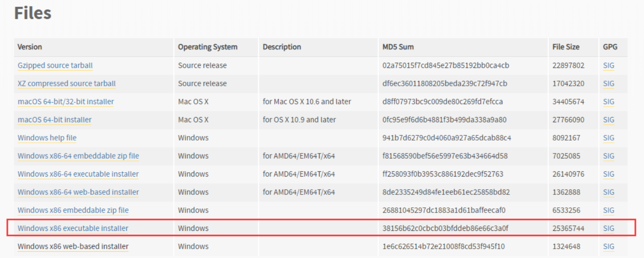This screenshot has height=258, width=644.
Task: Click the macOS 64-bit/32-bit installer link
Action: click(x=66, y=102)
